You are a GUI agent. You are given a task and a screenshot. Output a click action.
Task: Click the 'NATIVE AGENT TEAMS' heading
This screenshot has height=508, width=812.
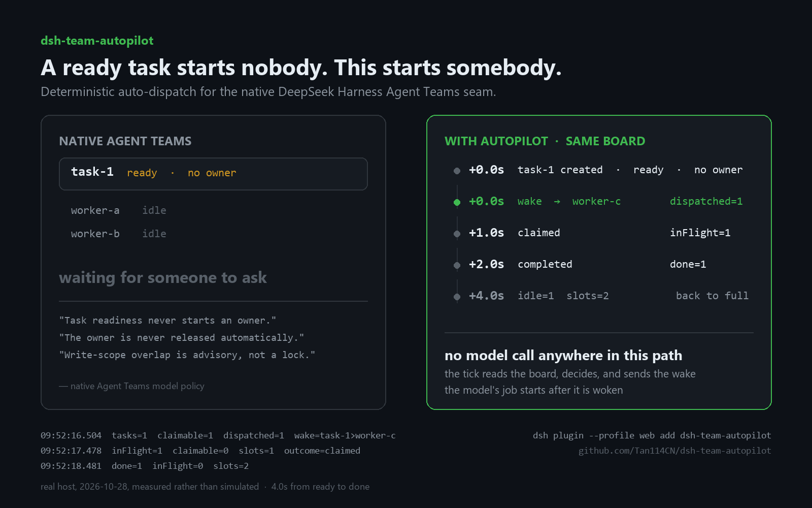tap(125, 141)
